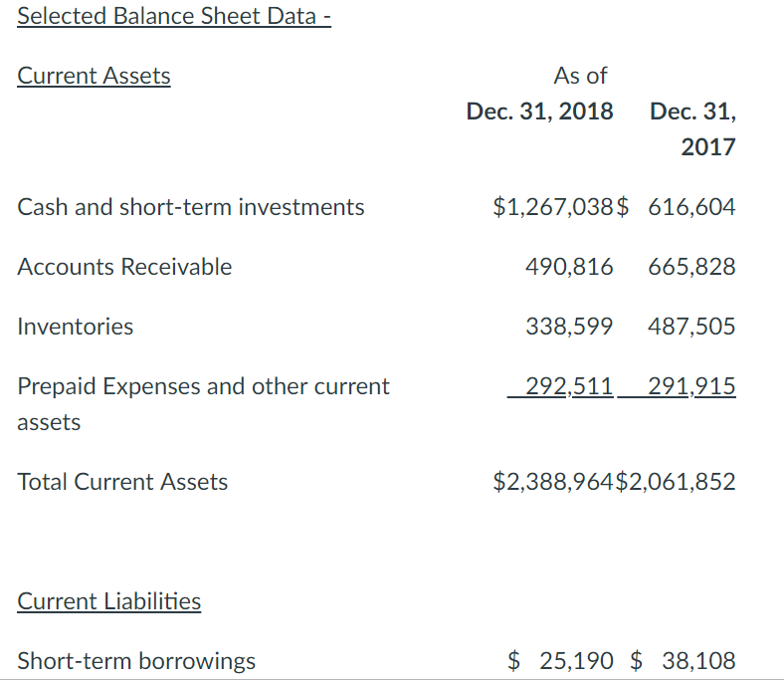The width and height of the screenshot is (784, 680).
Task: Click the "Selected Balance Sheet Data" underlined heading
Action: pos(174,16)
